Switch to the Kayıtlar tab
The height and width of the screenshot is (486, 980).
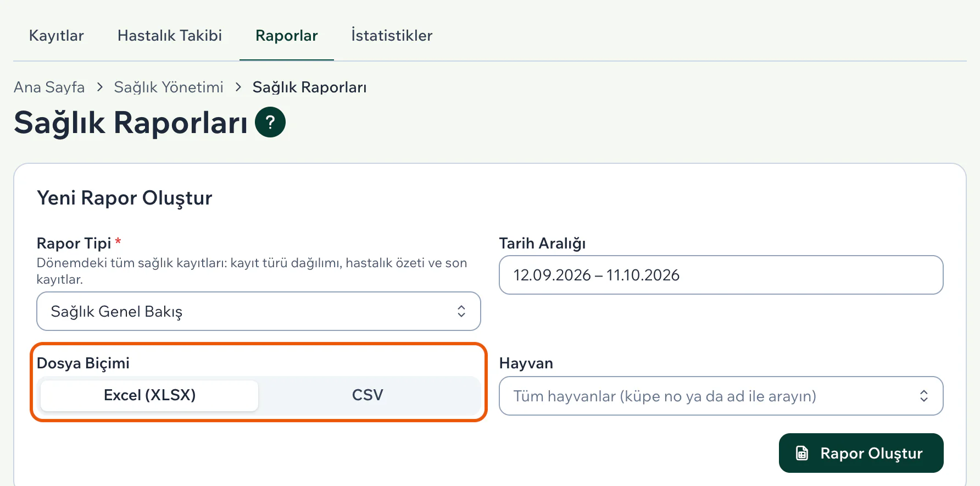(x=56, y=36)
